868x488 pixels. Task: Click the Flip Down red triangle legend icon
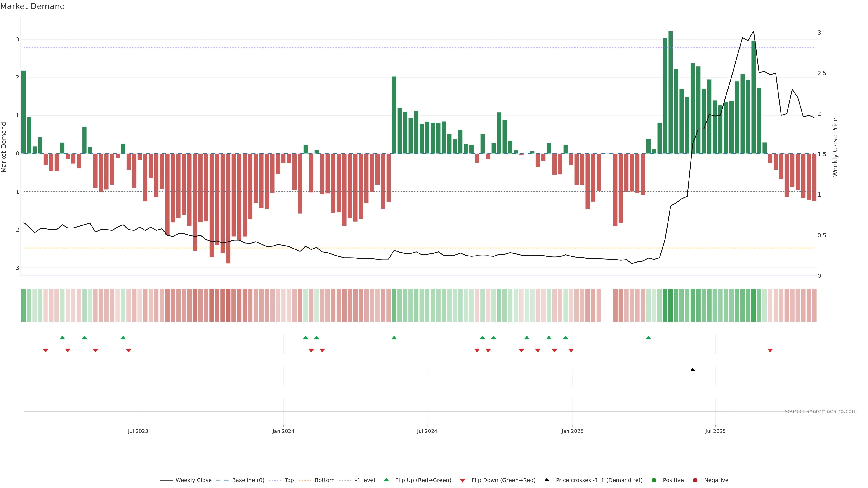[x=463, y=480]
